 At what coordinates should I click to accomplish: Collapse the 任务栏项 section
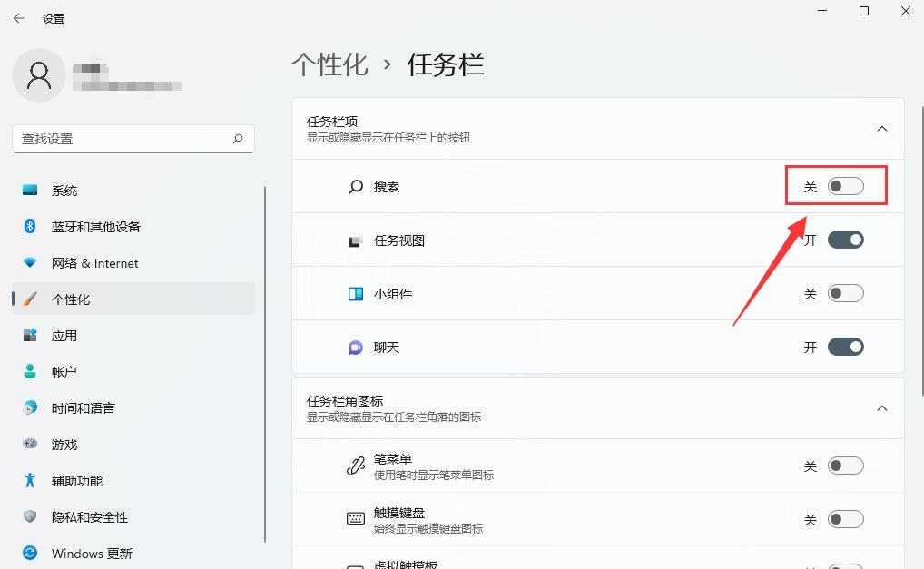tap(881, 129)
